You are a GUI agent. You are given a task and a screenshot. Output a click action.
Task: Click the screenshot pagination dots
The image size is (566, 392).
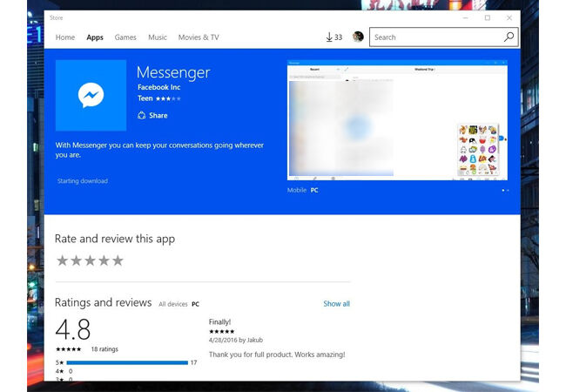[505, 190]
